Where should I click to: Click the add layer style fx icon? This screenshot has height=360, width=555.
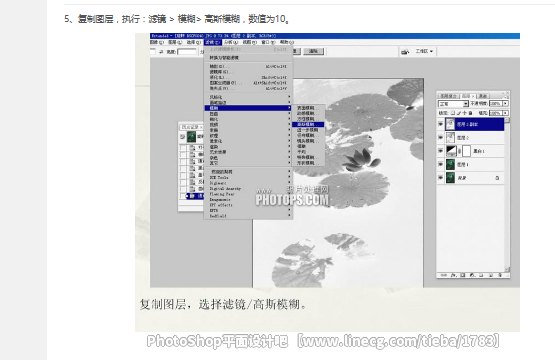click(x=453, y=275)
